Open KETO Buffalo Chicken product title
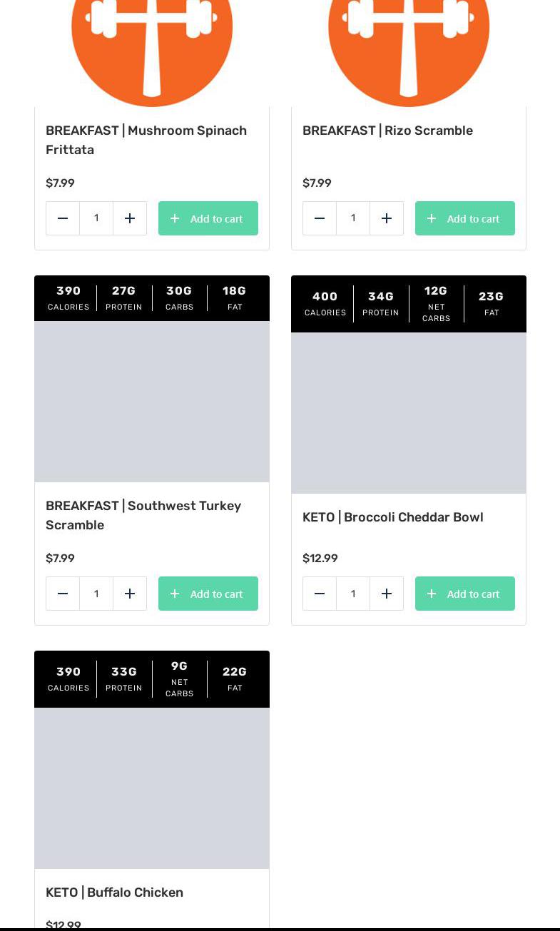This screenshot has width=560, height=931. (114, 892)
